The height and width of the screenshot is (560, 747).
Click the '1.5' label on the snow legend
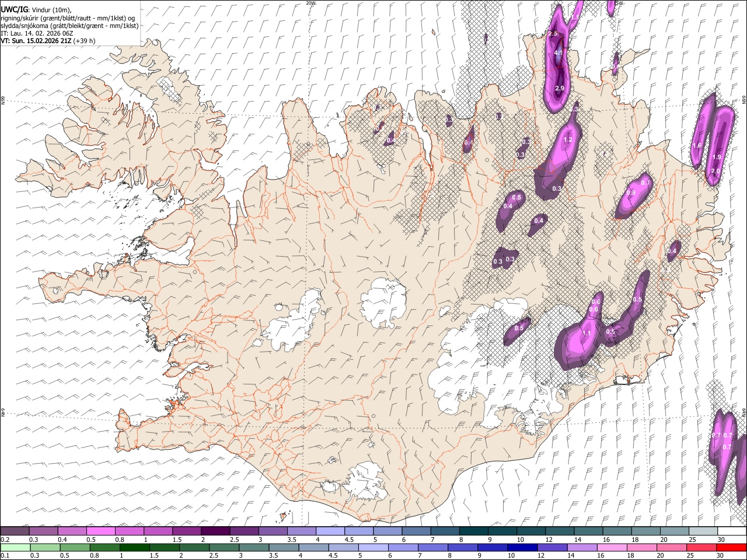(177, 540)
